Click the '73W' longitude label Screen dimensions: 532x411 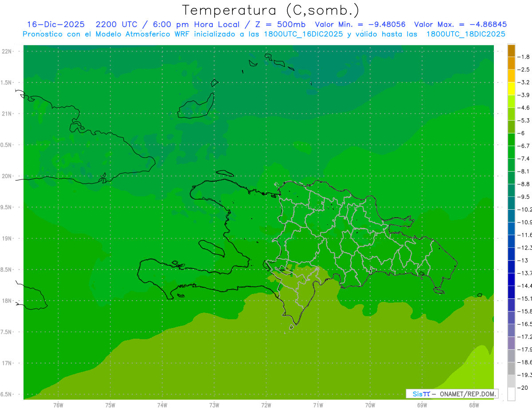(214, 405)
